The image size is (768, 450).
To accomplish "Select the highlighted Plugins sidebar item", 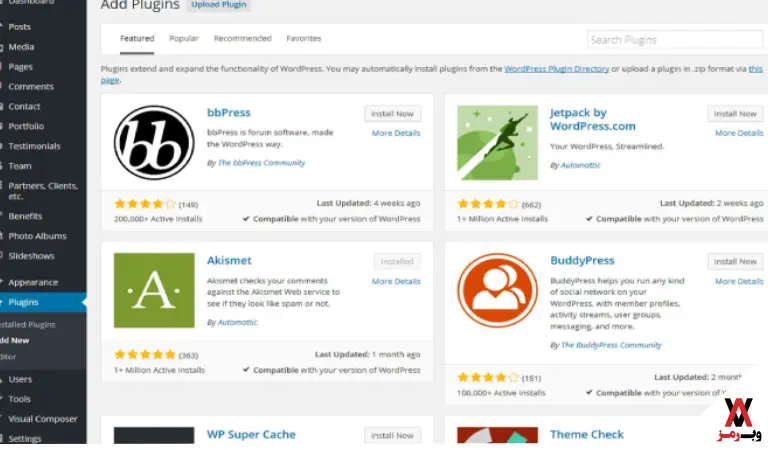I will [x=43, y=302].
